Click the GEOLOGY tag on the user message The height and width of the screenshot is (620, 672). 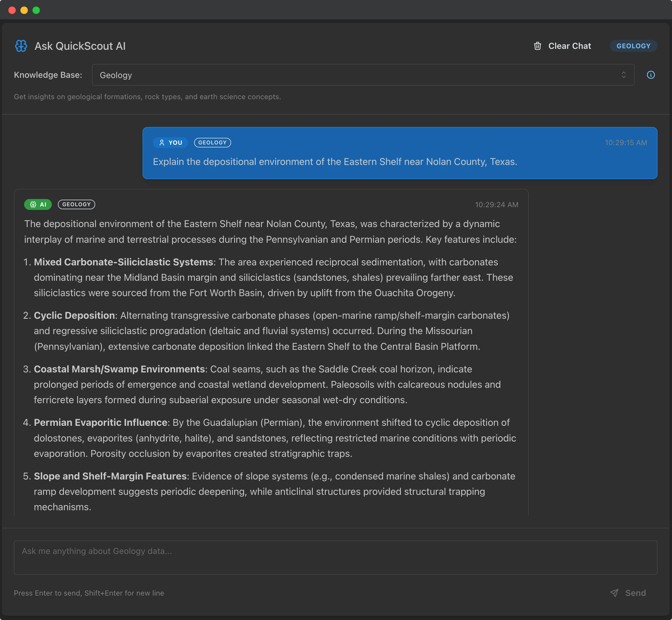click(212, 143)
